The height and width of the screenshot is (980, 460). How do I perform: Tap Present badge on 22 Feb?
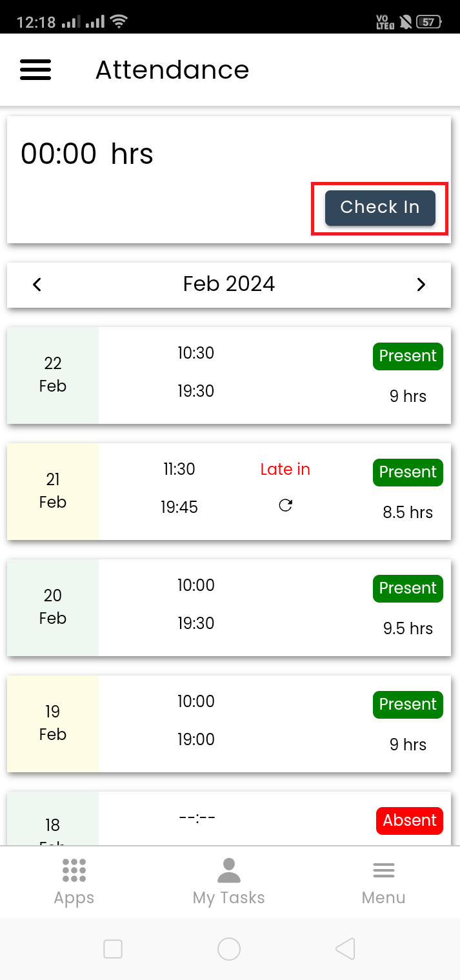408,356
